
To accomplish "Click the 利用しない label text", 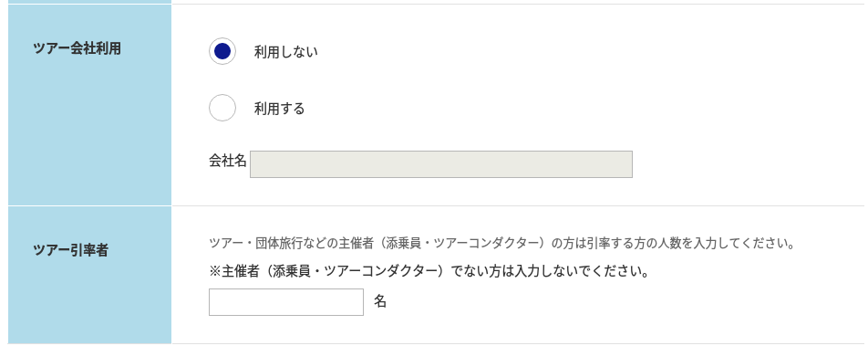I will pyautogui.click(x=286, y=52).
